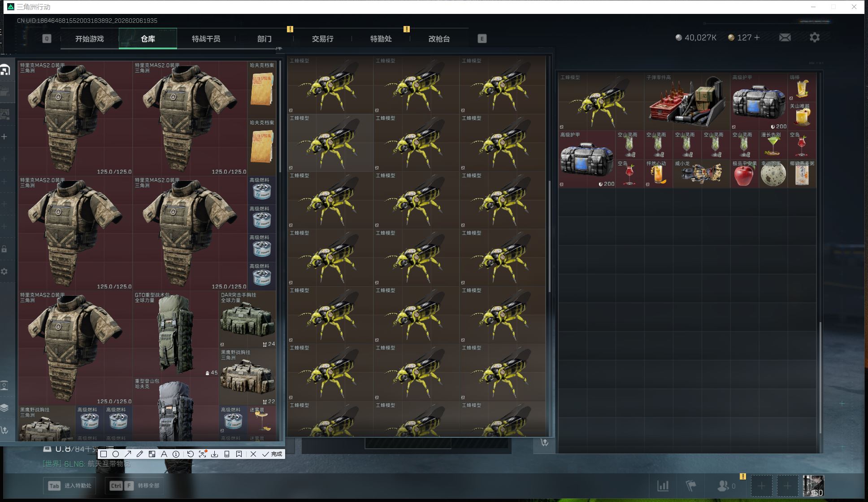Open the stats bar-chart icon
The image size is (868, 502).
pos(663,485)
